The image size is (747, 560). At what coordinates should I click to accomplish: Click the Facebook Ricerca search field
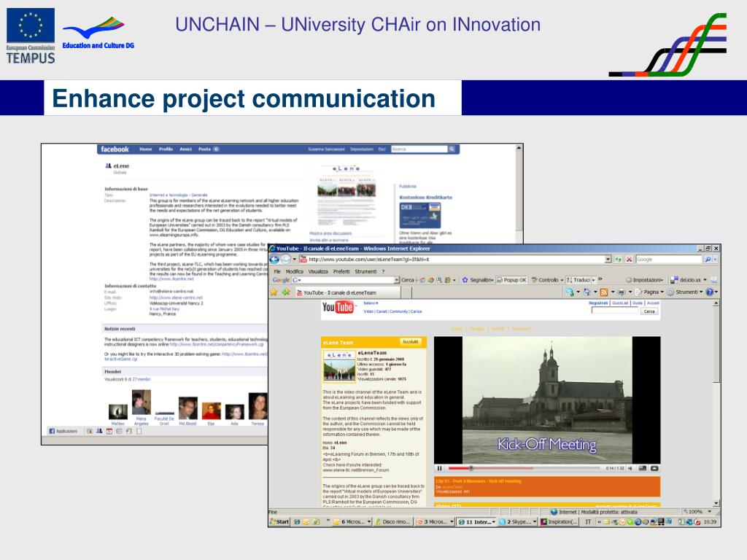click(x=419, y=149)
